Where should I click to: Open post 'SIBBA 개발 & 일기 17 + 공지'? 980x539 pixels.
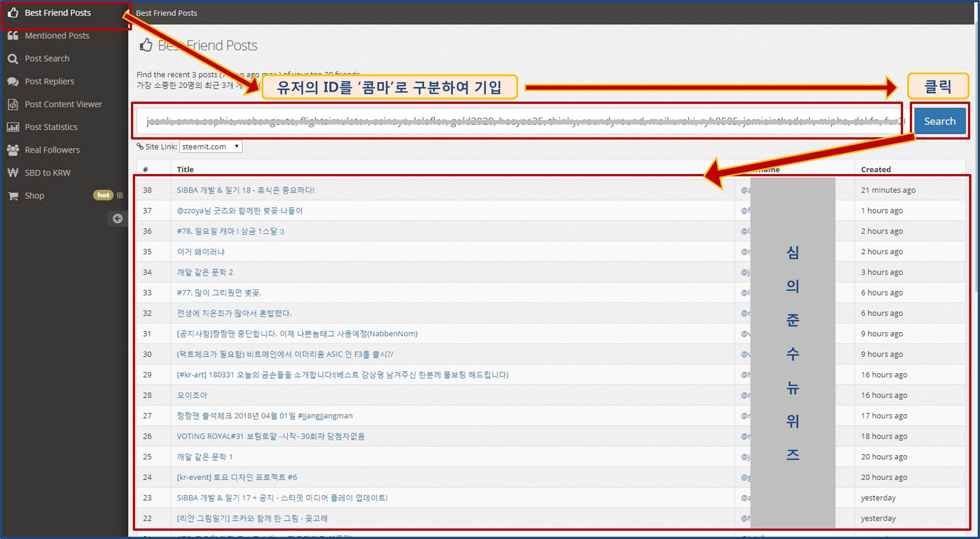[x=282, y=498]
